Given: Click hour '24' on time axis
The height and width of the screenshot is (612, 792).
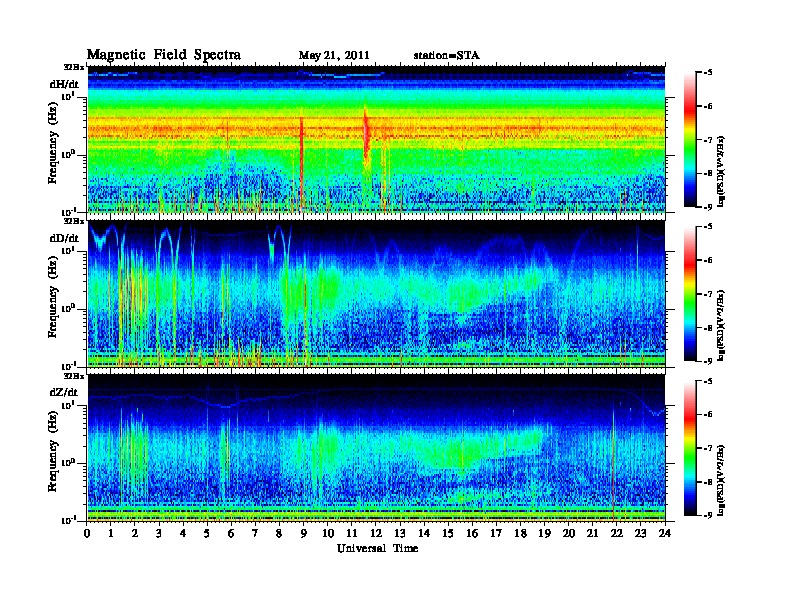Looking at the screenshot, I should click(x=665, y=533).
